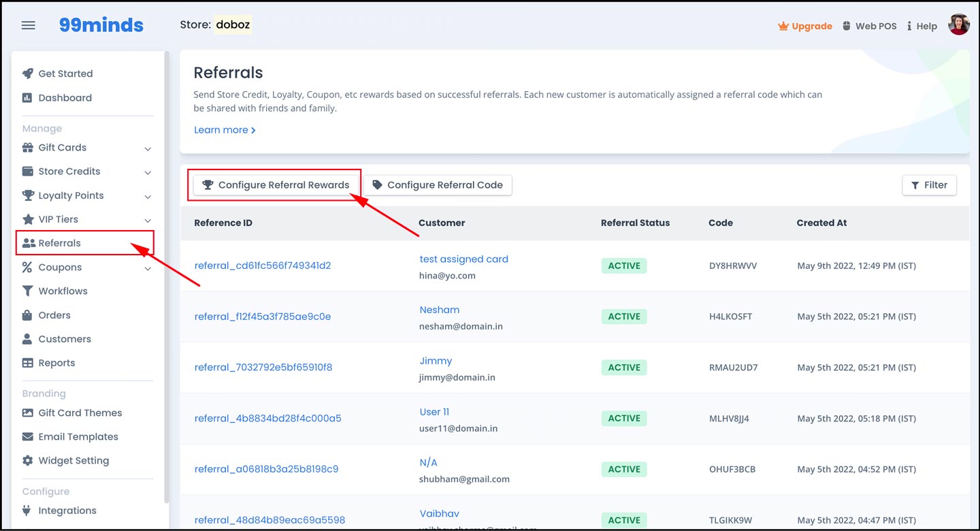The height and width of the screenshot is (531, 980).
Task: Open link referral_a06818b3a25b8198c9
Action: tap(266, 469)
